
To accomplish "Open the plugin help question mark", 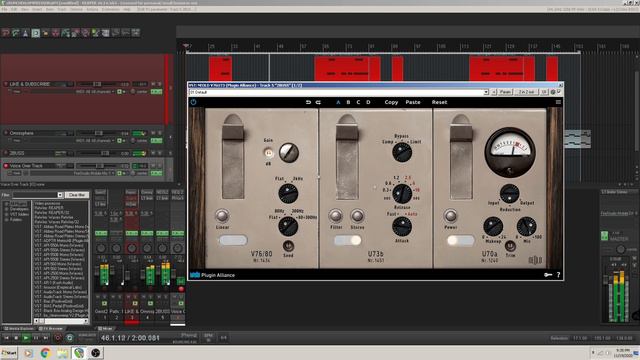I will [558, 275].
